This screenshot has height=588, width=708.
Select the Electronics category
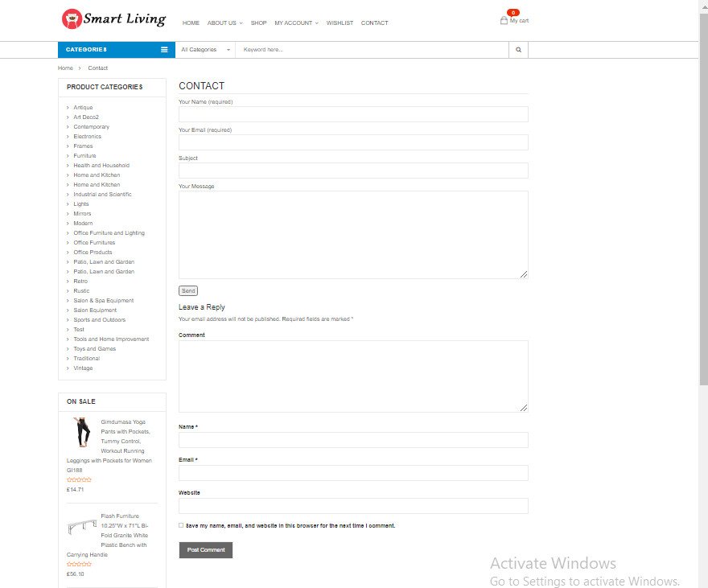coord(87,137)
